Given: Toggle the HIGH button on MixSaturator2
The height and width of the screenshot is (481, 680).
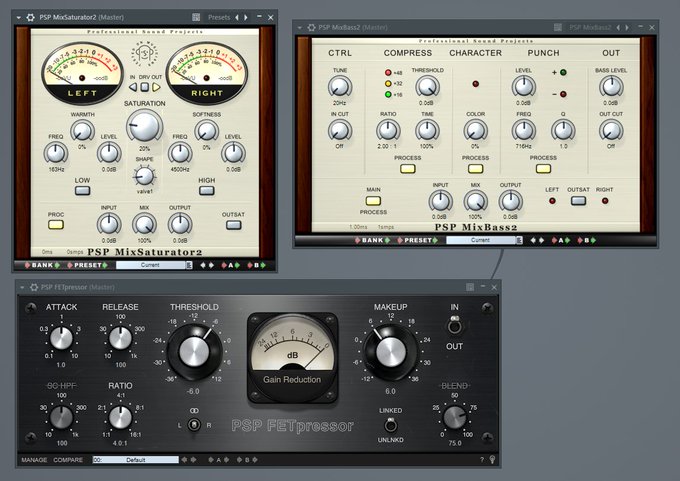Looking at the screenshot, I should tap(206, 190).
